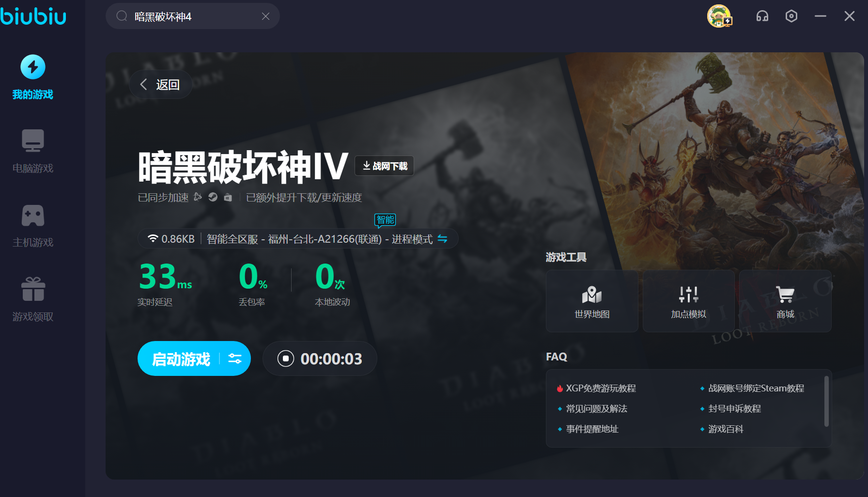The width and height of the screenshot is (868, 497).
Task: Open launch settings sliders icon
Action: [235, 359]
